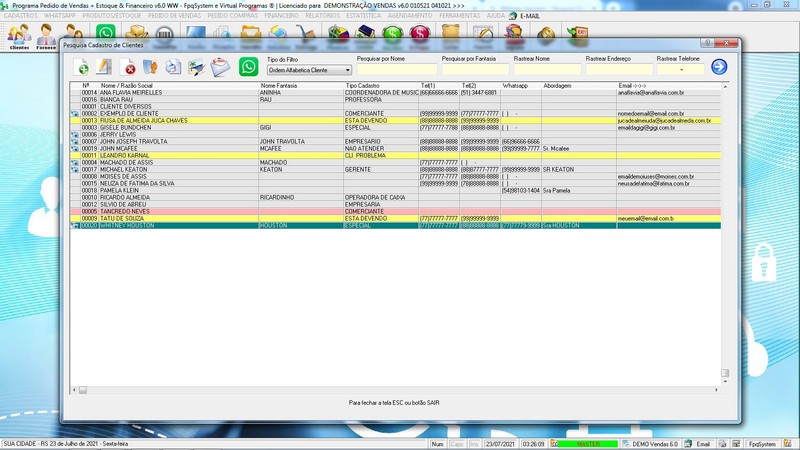800x450 pixels.
Task: Select row LEANDRO KARNAL
Action: pyautogui.click(x=395, y=156)
